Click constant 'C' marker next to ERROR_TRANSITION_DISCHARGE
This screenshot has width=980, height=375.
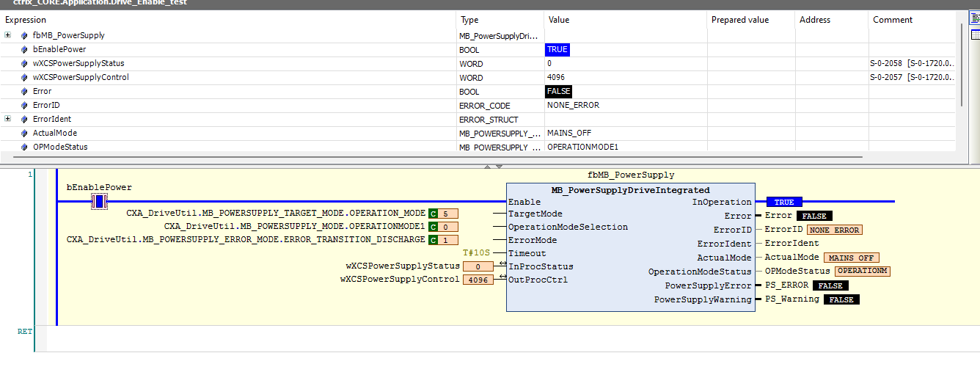pyautogui.click(x=433, y=240)
